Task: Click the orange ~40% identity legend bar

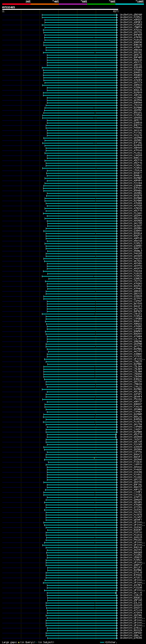Action: coord(45,4)
